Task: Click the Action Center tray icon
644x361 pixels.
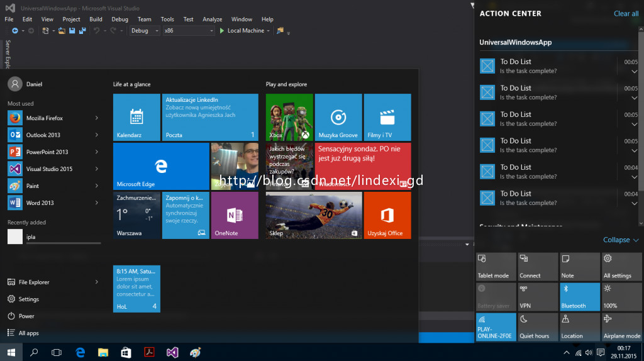Action: [x=601, y=352]
